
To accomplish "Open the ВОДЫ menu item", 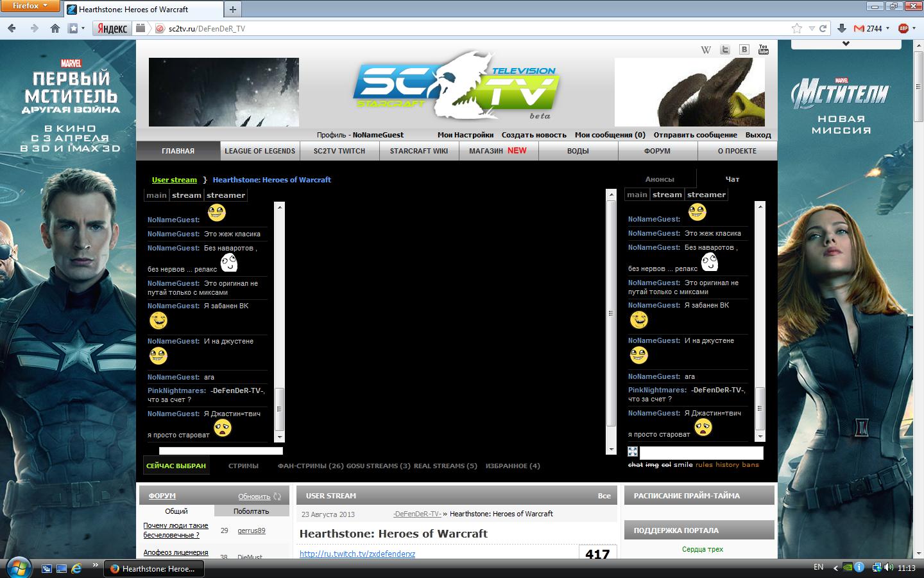I will point(577,151).
